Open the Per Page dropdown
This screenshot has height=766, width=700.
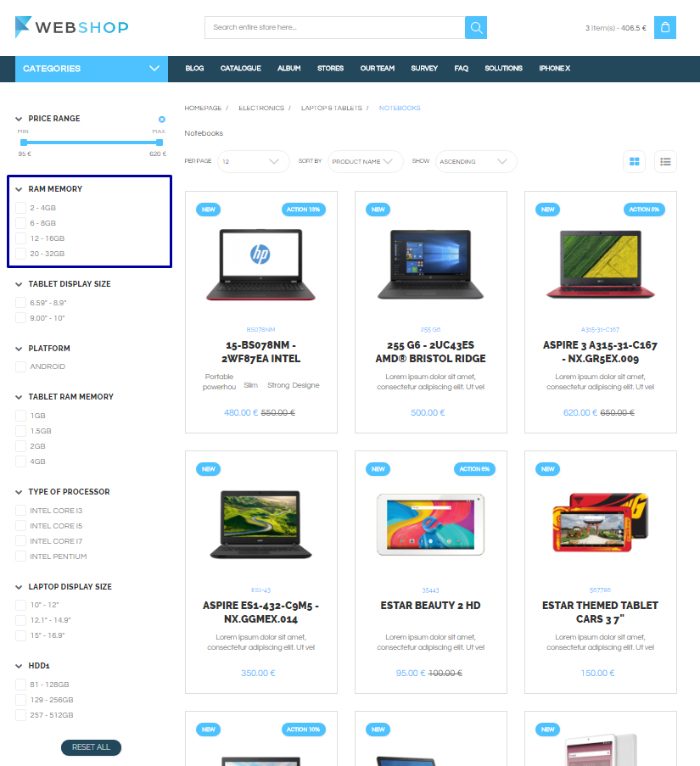click(x=254, y=162)
